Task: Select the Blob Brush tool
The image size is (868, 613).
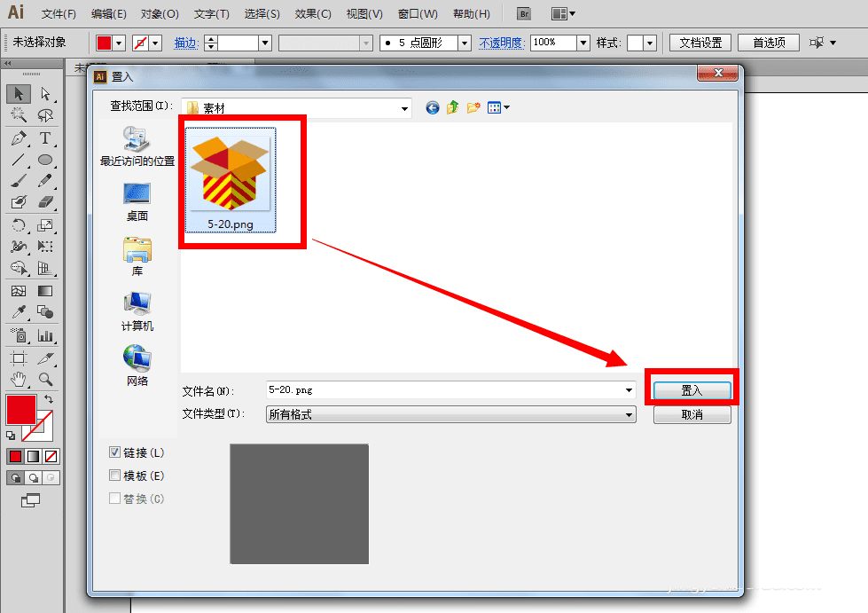Action: [19, 202]
